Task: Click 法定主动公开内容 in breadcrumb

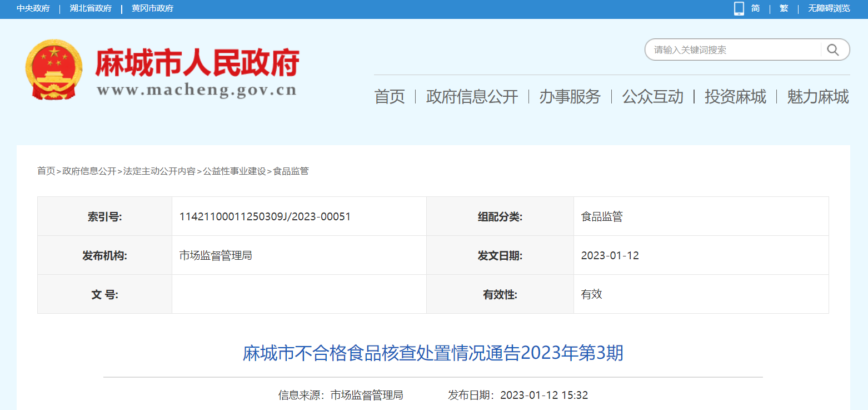Action: click(159, 171)
